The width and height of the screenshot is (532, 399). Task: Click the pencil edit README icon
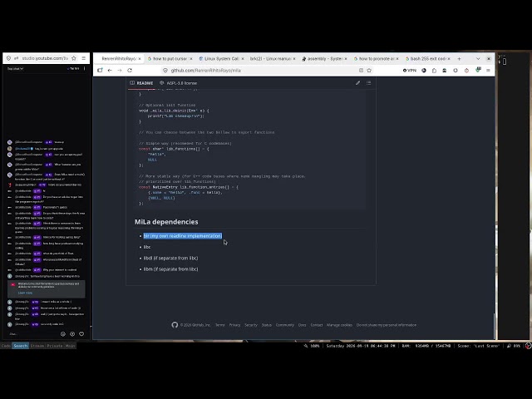[x=357, y=83]
